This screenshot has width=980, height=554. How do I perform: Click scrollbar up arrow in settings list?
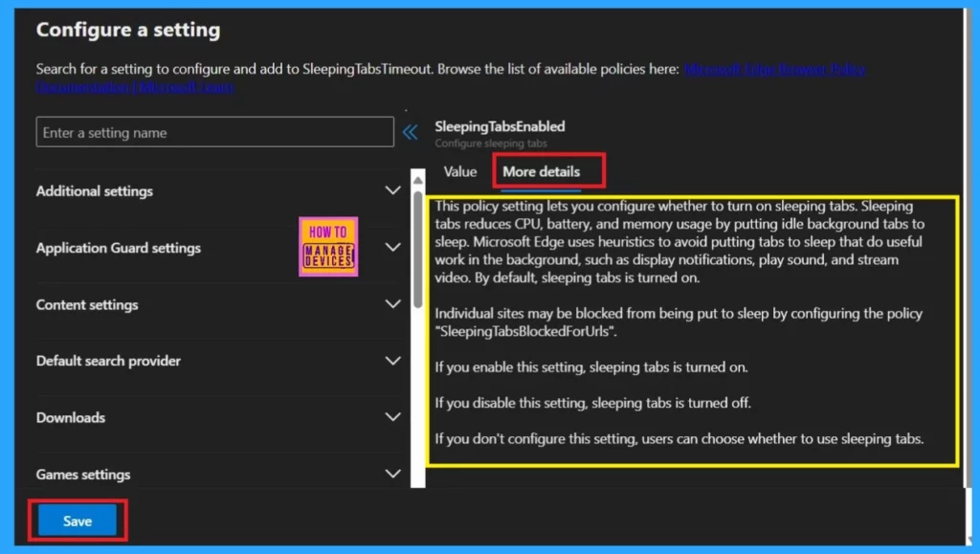pyautogui.click(x=417, y=181)
